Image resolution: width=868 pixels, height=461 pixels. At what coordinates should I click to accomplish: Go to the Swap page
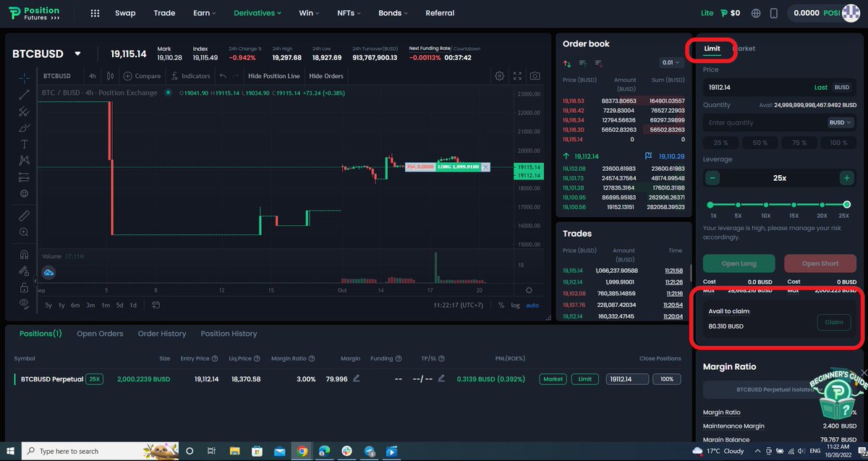click(x=125, y=13)
